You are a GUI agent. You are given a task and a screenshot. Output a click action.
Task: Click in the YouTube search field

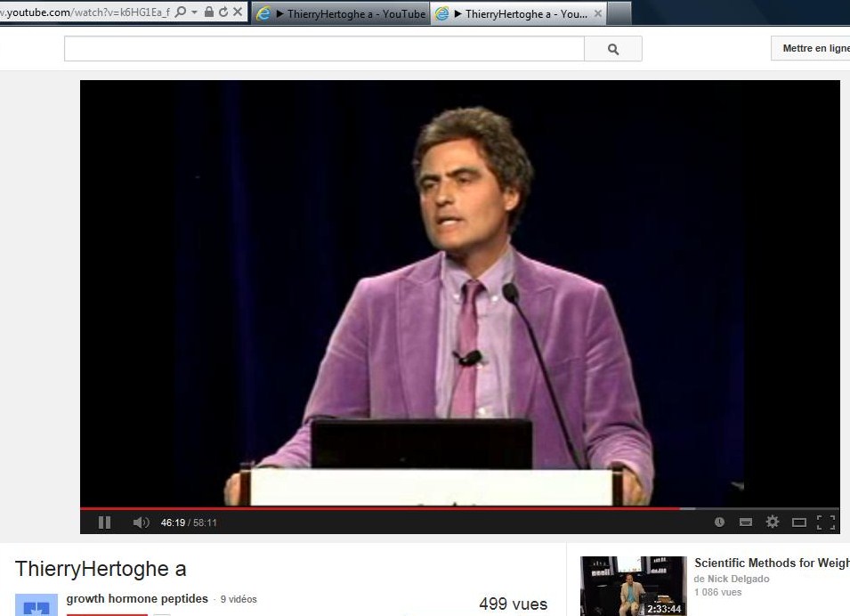point(324,49)
